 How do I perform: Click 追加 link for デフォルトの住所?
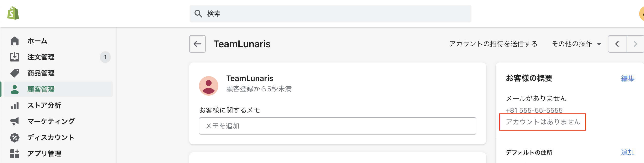click(628, 152)
